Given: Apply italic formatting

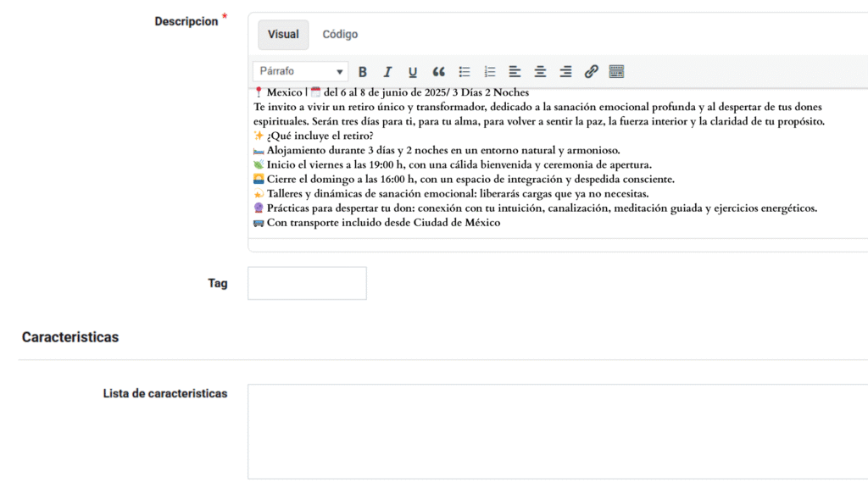Looking at the screenshot, I should (x=387, y=72).
